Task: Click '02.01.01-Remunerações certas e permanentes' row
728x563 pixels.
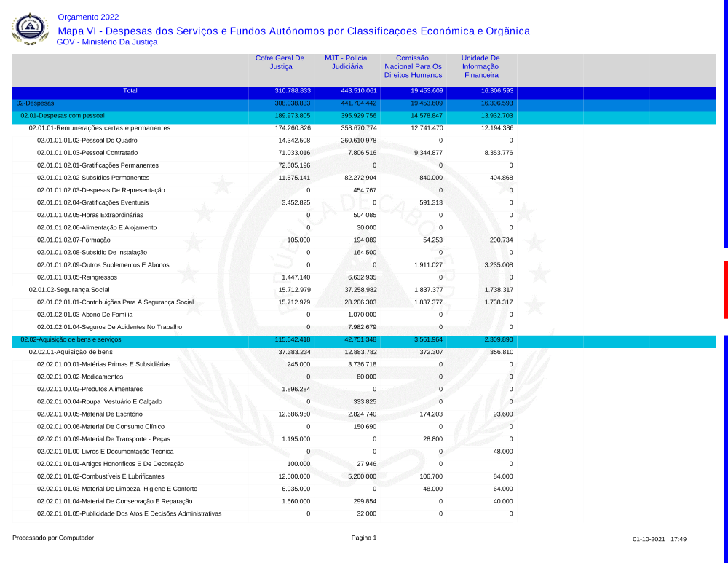Action: [99, 128]
